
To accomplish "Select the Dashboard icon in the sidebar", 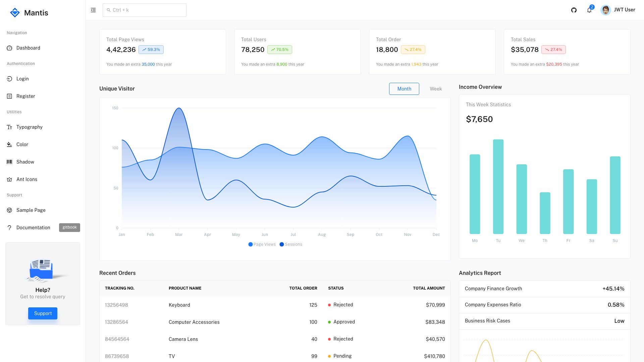I will point(9,48).
